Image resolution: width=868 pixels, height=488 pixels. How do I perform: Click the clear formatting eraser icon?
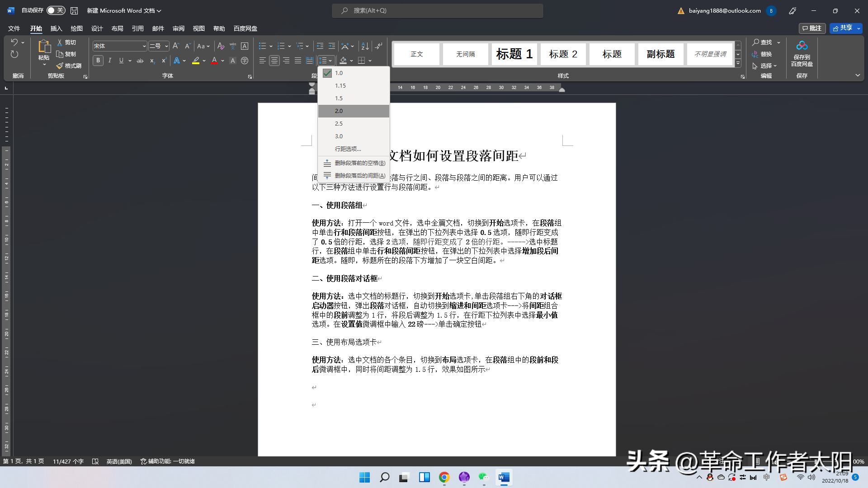(221, 46)
